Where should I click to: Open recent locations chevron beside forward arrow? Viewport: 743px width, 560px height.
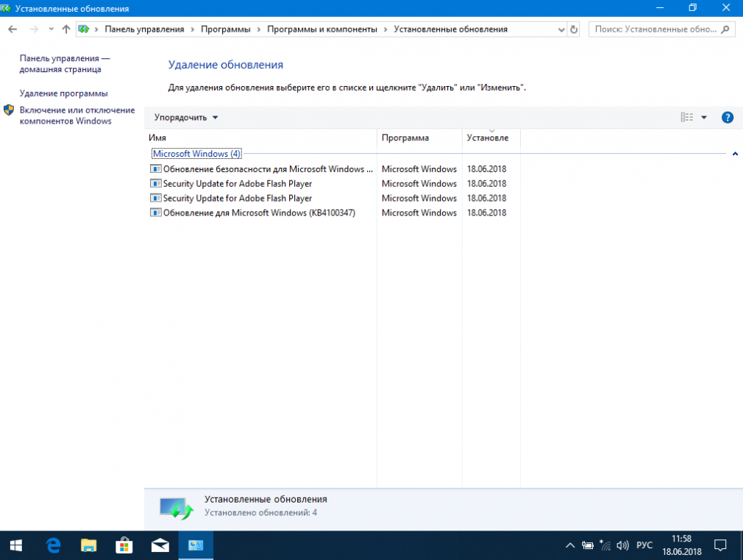coord(51,29)
